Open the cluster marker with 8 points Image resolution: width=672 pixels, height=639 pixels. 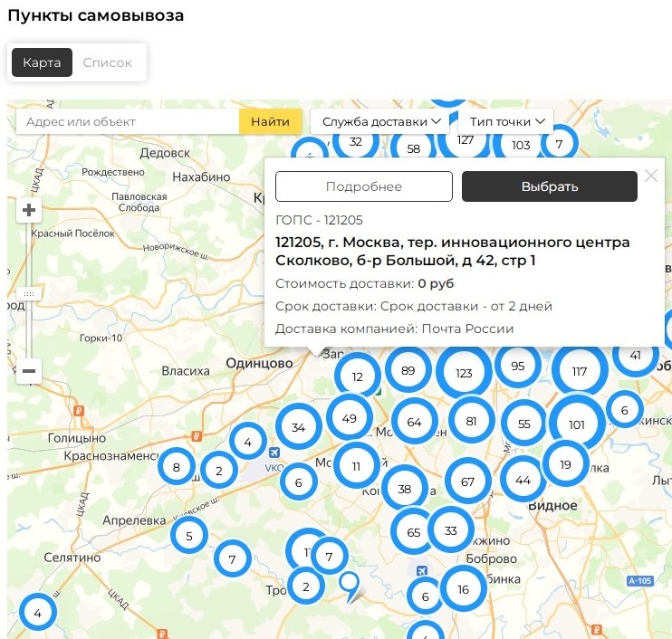click(177, 466)
